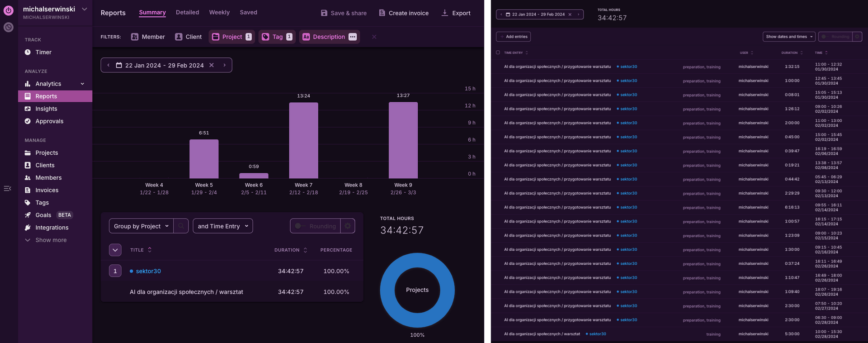Open the Group by Project dropdown

pyautogui.click(x=141, y=226)
